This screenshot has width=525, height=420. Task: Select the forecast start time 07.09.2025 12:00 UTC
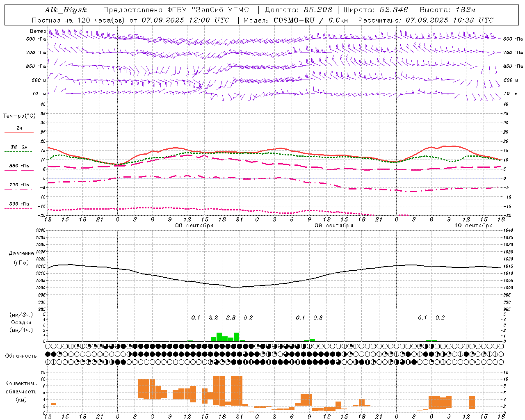tap(185, 20)
